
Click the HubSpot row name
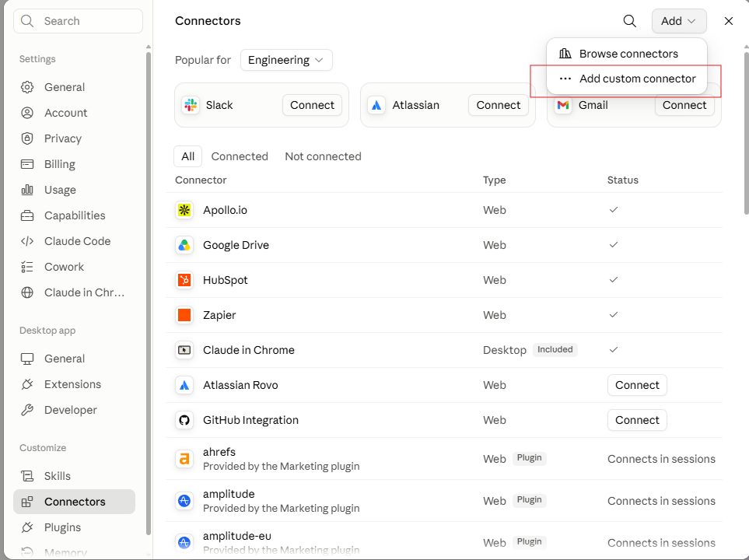pos(225,280)
